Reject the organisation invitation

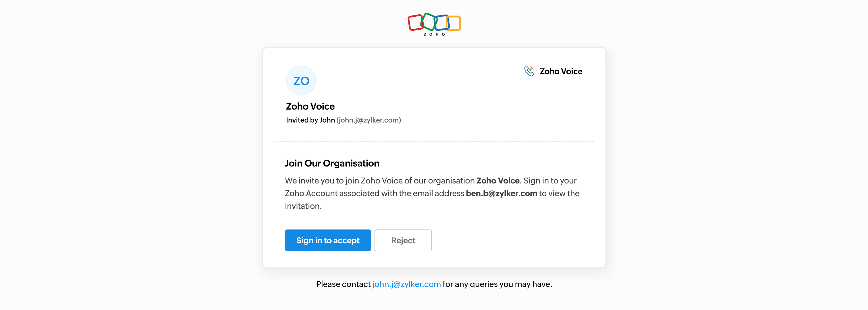(x=403, y=240)
